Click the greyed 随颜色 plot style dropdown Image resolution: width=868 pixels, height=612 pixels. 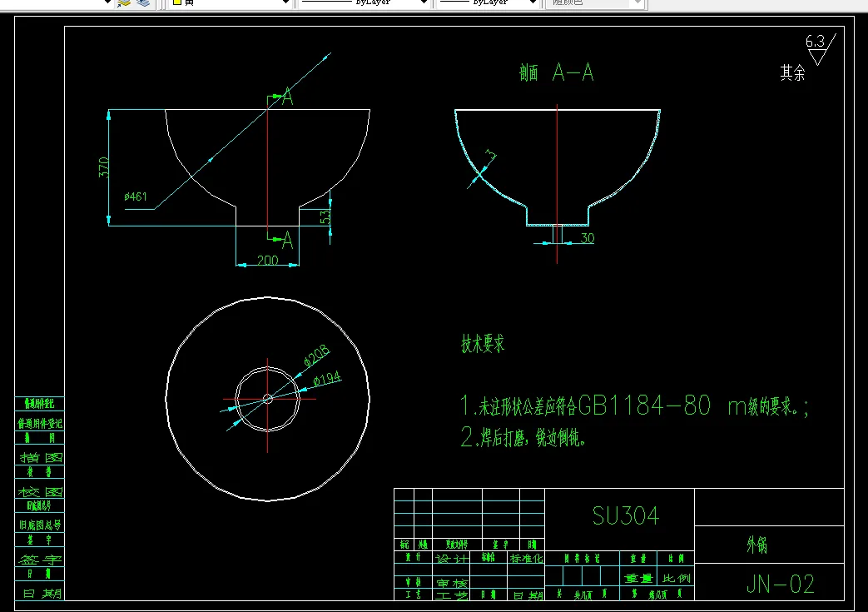click(x=595, y=2)
